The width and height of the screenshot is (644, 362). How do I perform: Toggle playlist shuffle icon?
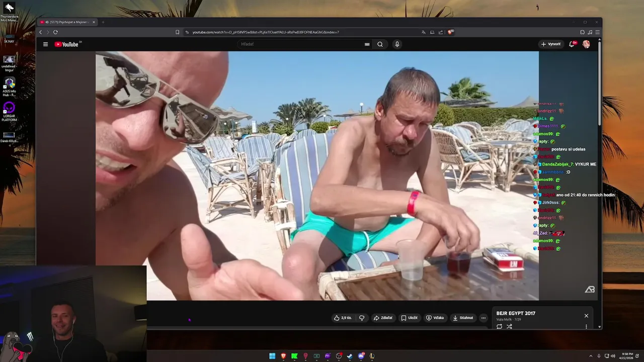click(509, 326)
